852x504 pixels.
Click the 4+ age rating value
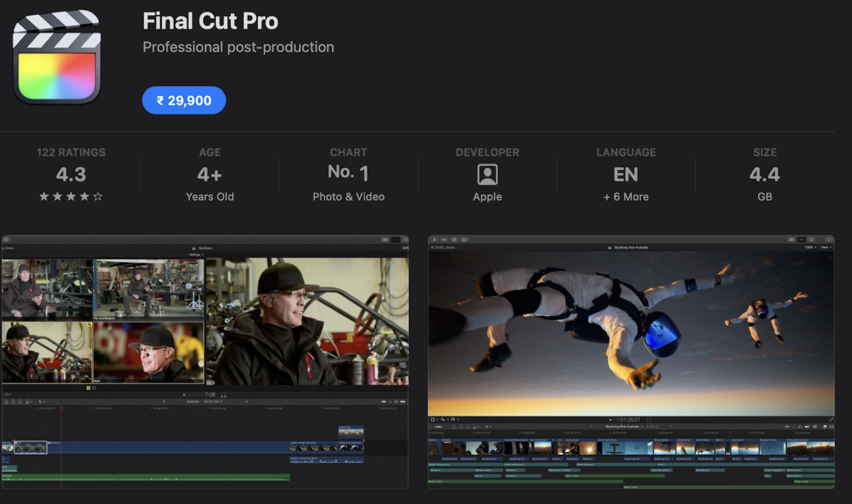(210, 174)
